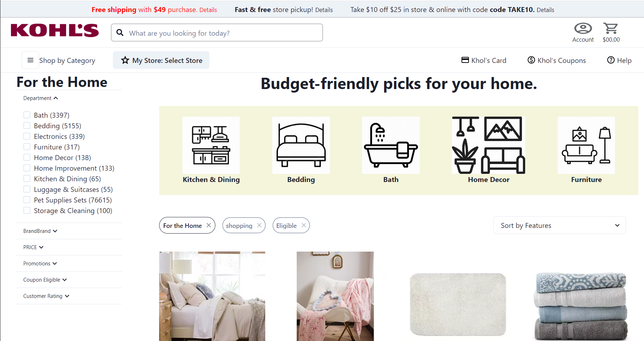Viewport: 644px width, 341px height.
Task: Open the shopping cart icon
Action: click(x=611, y=28)
